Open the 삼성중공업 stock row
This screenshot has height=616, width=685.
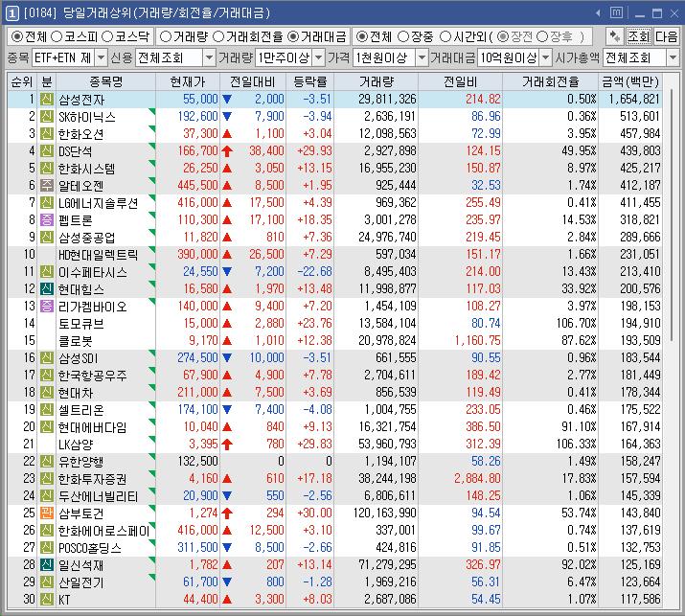tap(334, 238)
